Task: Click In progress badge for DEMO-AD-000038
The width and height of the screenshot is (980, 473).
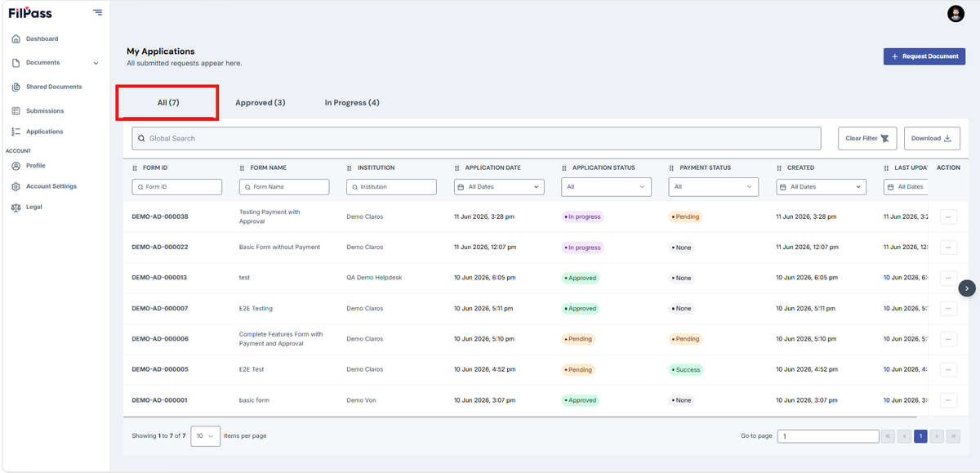Action: [x=582, y=216]
